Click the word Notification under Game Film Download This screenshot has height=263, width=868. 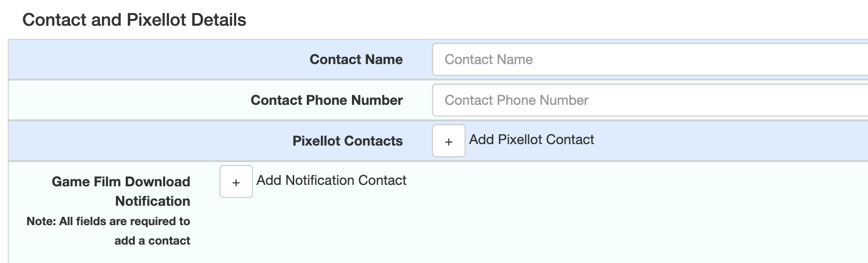click(x=152, y=201)
